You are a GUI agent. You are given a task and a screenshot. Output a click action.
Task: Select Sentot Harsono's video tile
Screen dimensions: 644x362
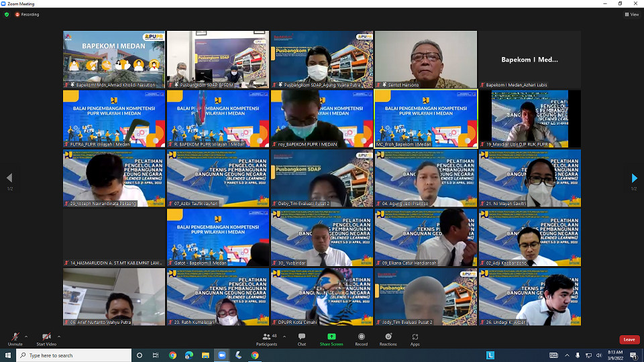point(426,60)
